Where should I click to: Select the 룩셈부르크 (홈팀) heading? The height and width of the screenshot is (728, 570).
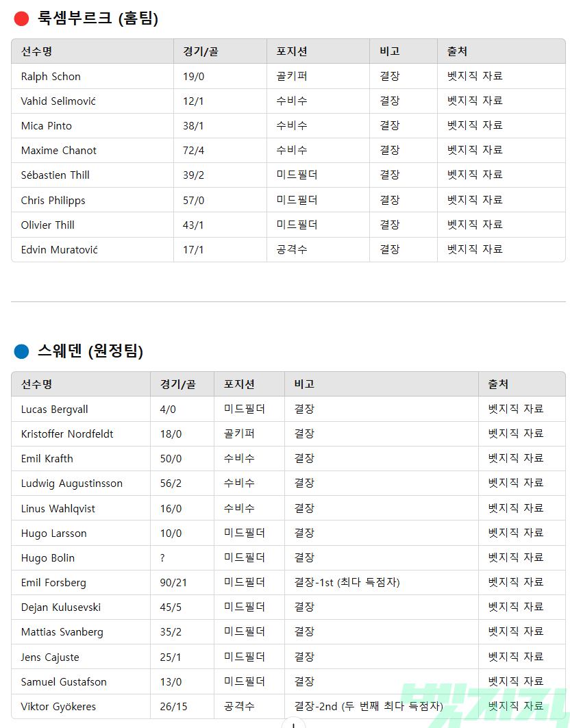tap(98, 18)
